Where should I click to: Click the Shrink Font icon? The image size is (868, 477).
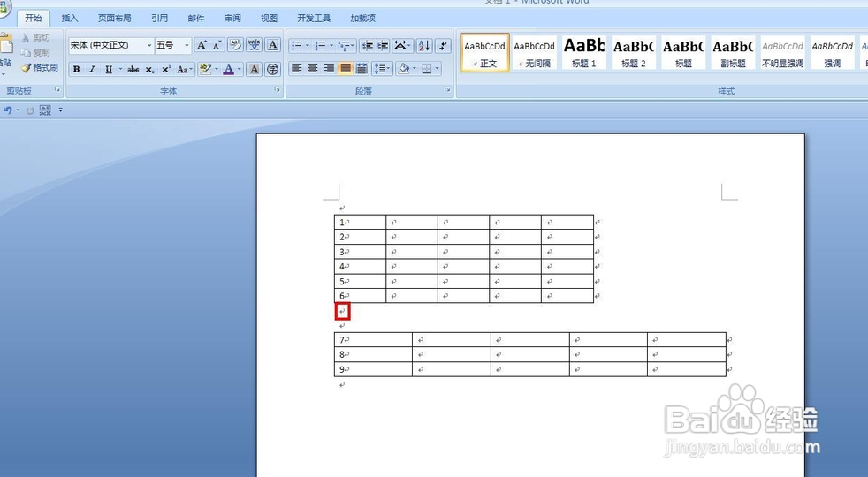217,45
